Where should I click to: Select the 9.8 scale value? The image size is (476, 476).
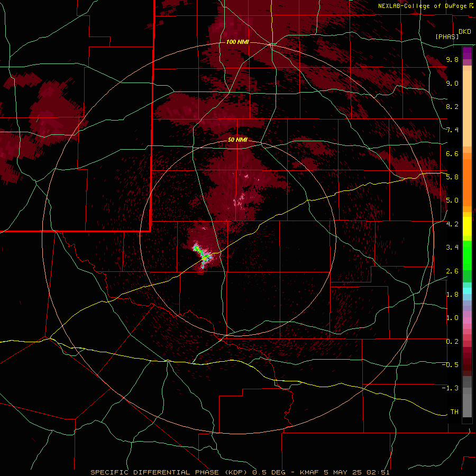(x=452, y=59)
